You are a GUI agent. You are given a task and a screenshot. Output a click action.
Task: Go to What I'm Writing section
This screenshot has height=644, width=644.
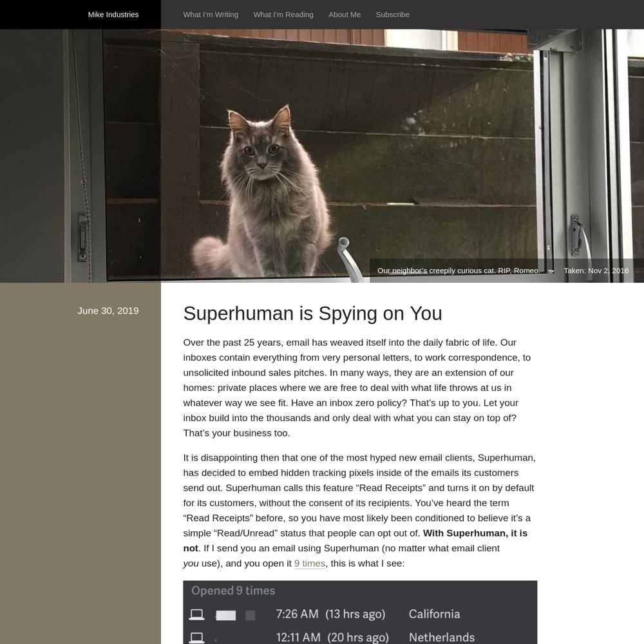[211, 14]
